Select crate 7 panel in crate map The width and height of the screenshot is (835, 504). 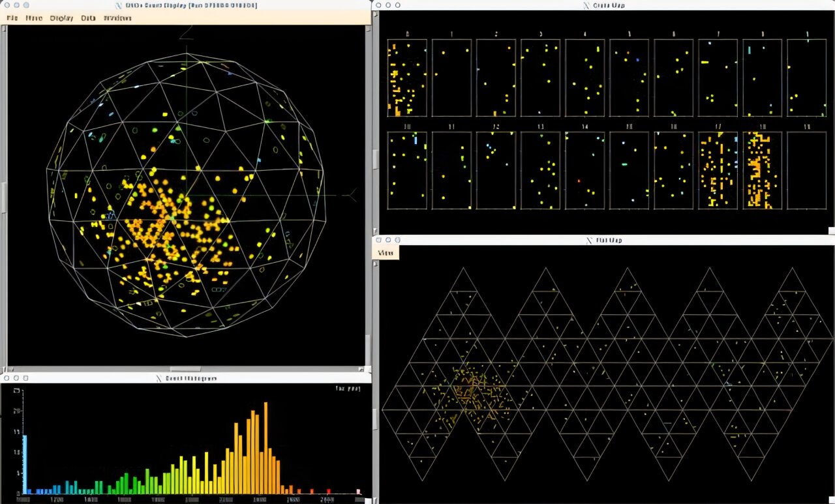[x=718, y=78]
